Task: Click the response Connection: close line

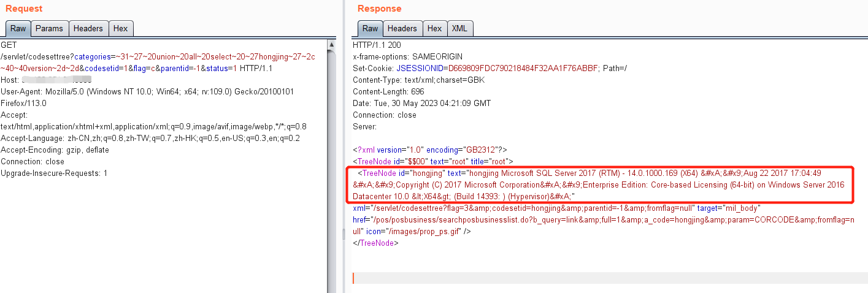Action: pyautogui.click(x=385, y=115)
